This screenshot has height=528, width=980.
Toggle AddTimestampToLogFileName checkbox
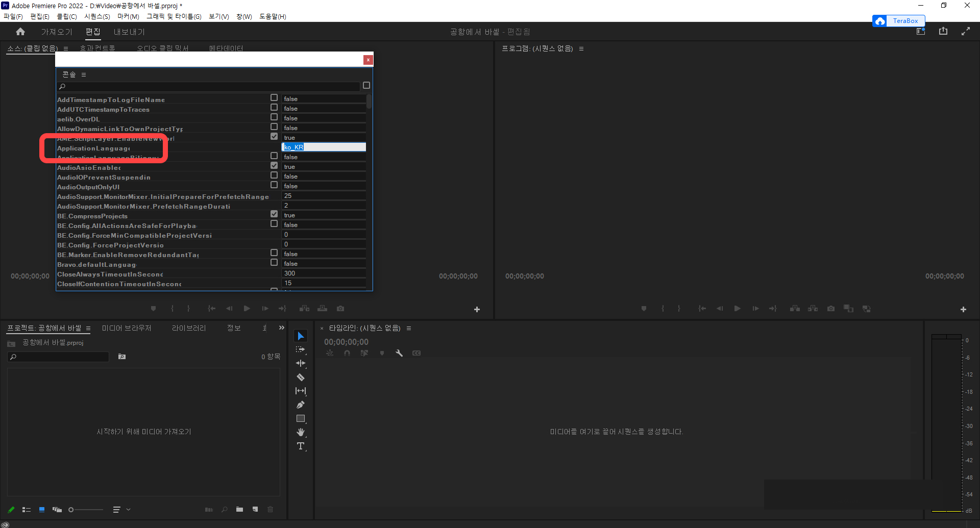[274, 97]
